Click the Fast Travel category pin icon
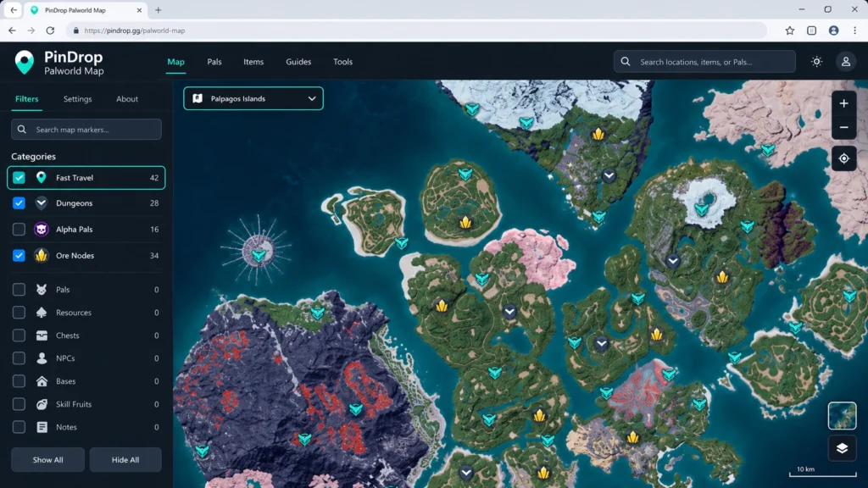Screen dimensions: 868x488 coord(41,178)
